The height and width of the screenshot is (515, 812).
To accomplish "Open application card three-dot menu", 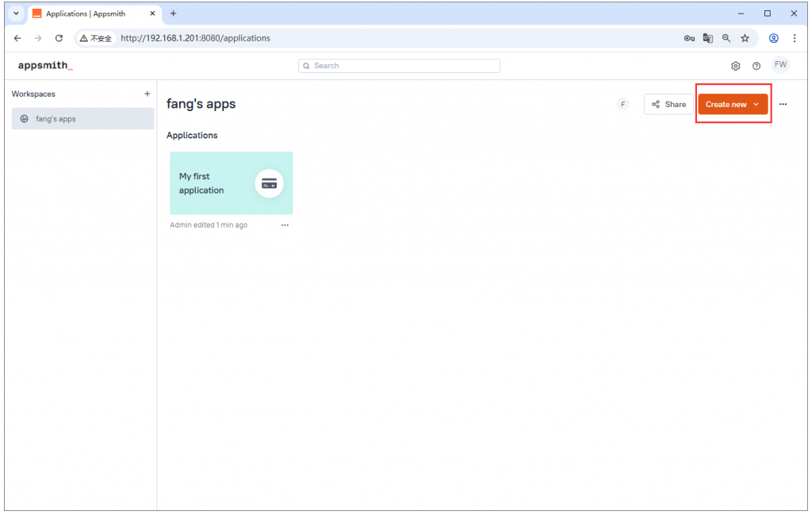I will coord(285,225).
